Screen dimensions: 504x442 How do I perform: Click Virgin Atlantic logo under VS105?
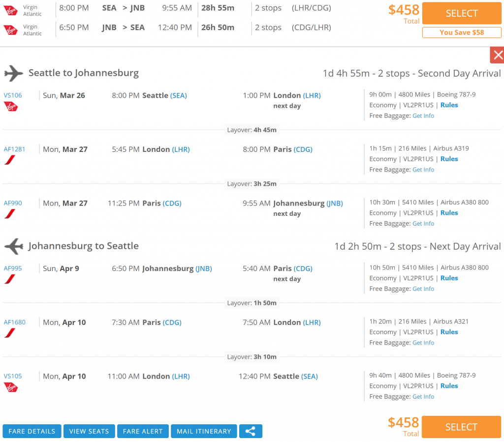click(11, 387)
